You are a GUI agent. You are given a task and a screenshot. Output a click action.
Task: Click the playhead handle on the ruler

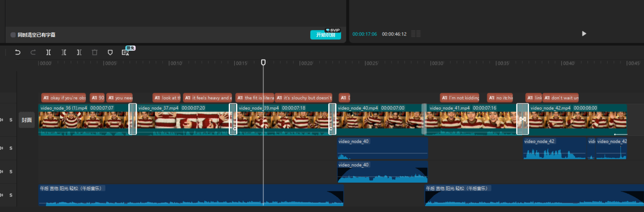point(263,62)
